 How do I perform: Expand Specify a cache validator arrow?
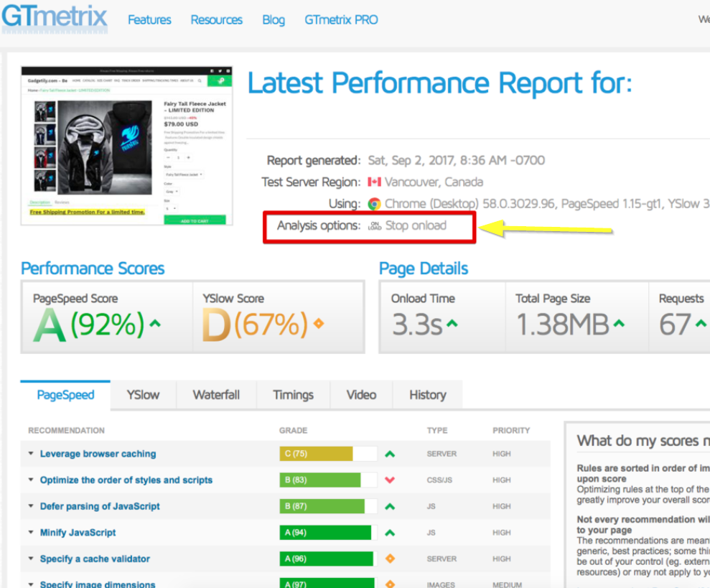tap(31, 559)
